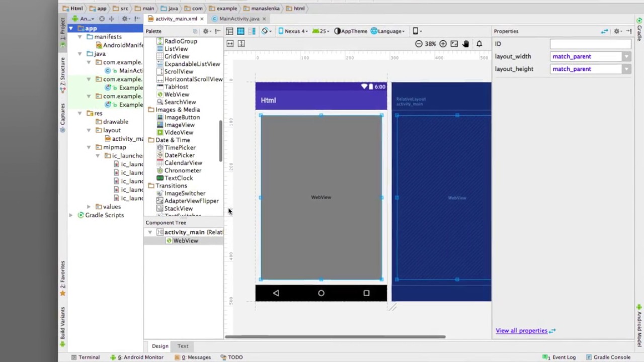Show design and blueprint side by side
Image resolution: width=644 pixels, height=362 pixels.
(x=252, y=31)
